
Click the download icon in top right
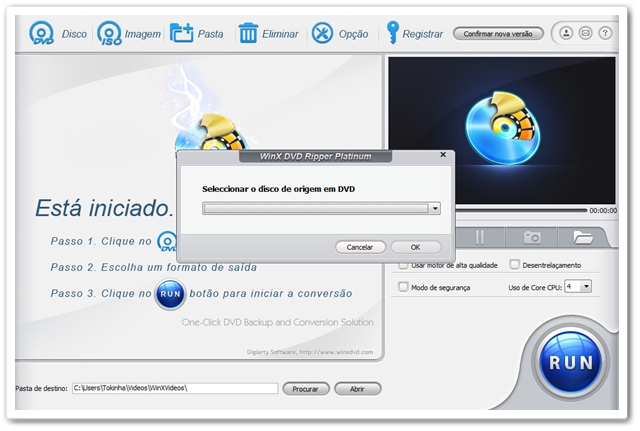pos(566,33)
